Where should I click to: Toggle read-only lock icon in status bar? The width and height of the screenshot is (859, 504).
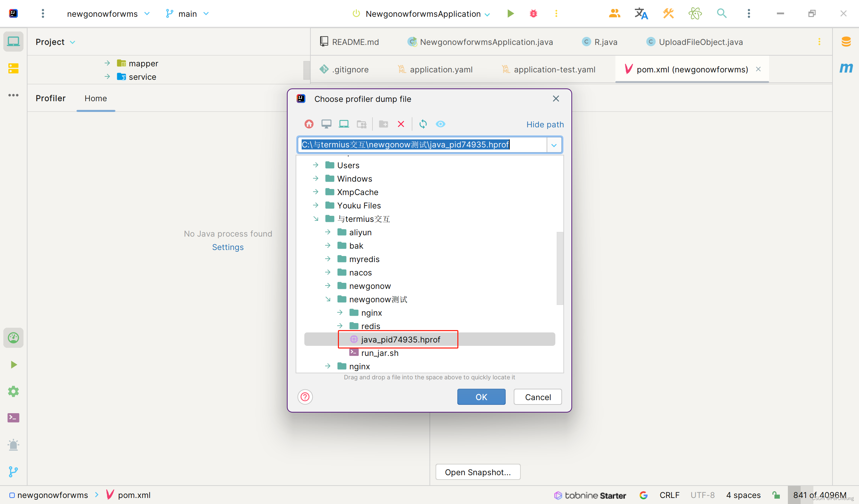click(x=776, y=495)
